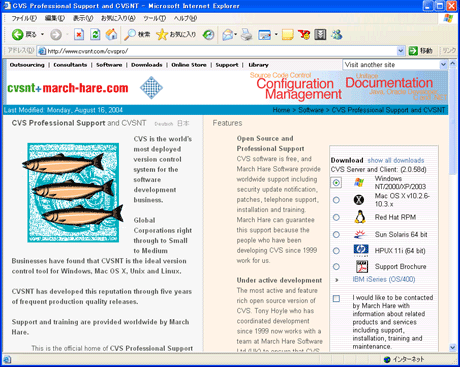Click the vertical scrollbar thumb

coord(452,121)
